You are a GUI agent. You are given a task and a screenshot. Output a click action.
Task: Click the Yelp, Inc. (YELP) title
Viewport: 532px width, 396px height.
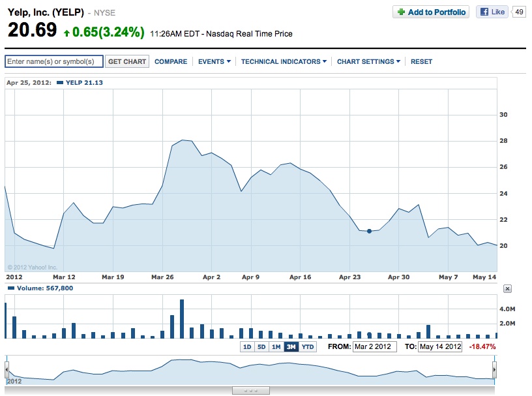tap(46, 12)
